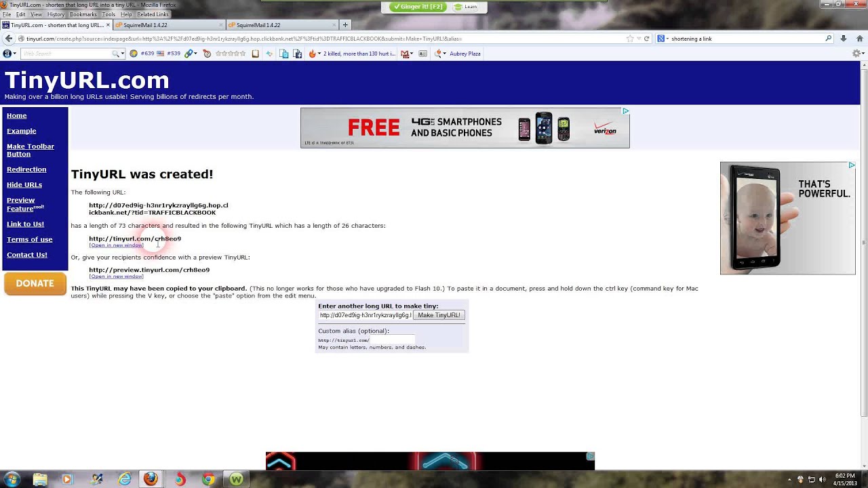Open the Redirection sidebar link
This screenshot has width=868, height=488.
tap(26, 169)
